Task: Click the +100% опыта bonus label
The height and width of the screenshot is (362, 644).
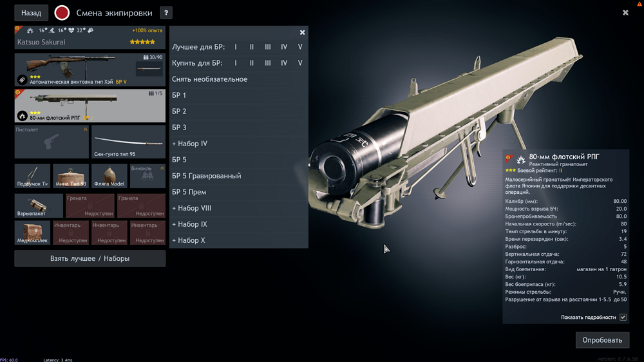Action: pos(147,30)
